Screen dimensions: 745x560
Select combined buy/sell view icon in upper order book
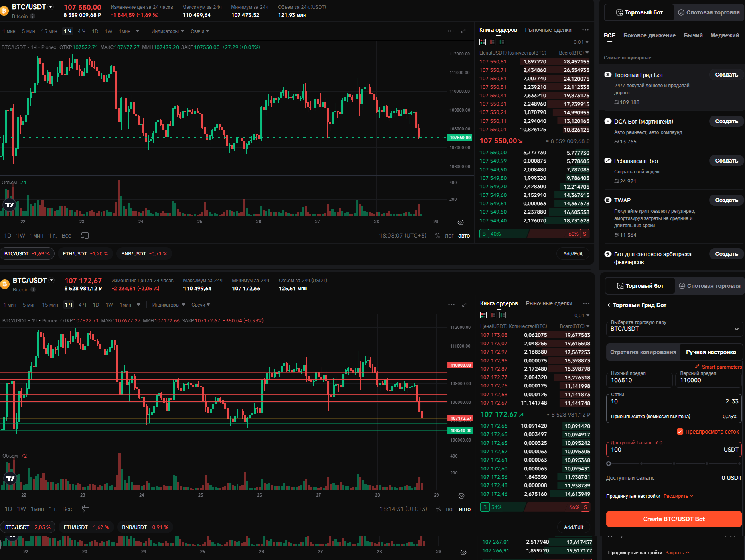pyautogui.click(x=483, y=42)
